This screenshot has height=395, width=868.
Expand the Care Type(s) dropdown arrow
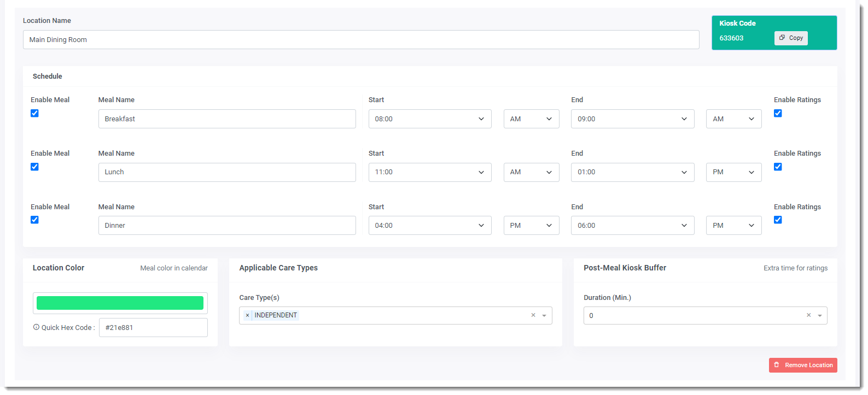click(544, 316)
